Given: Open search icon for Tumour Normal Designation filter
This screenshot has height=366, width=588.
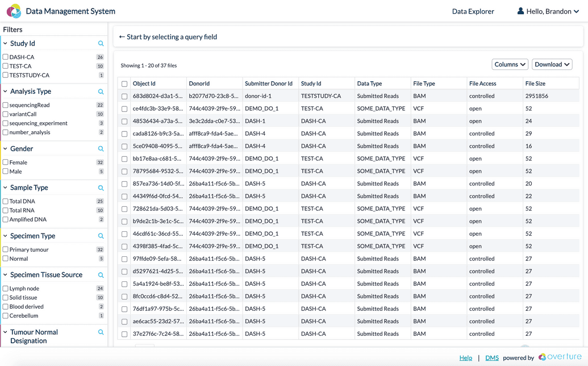Looking at the screenshot, I should [x=101, y=332].
